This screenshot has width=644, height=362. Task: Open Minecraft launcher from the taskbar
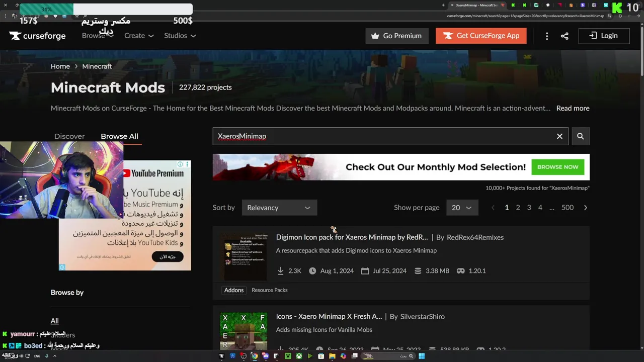[288, 356]
